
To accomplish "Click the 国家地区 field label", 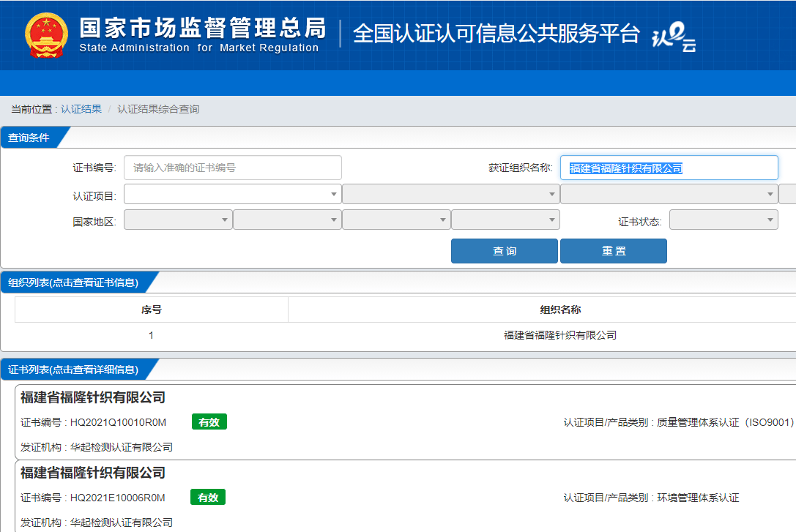I will click(94, 222).
